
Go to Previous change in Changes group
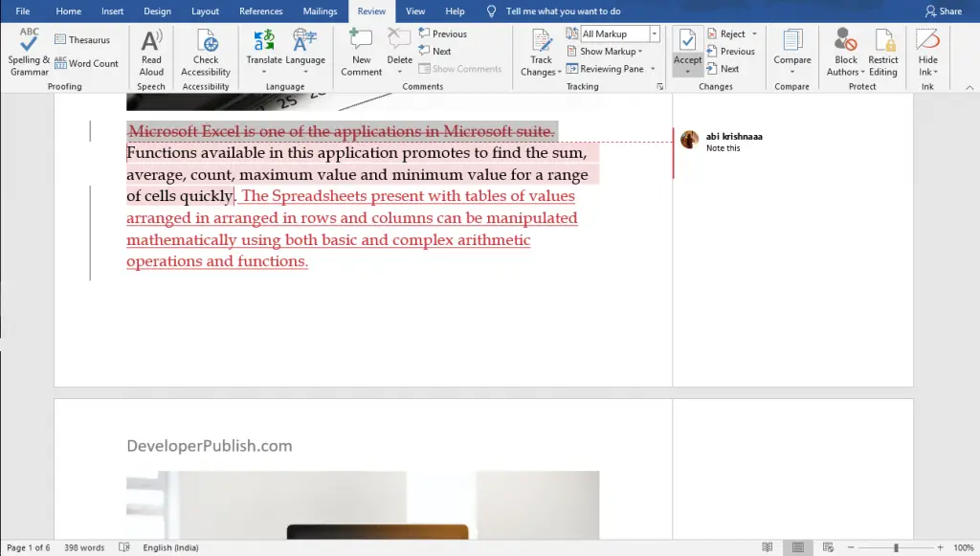point(731,52)
